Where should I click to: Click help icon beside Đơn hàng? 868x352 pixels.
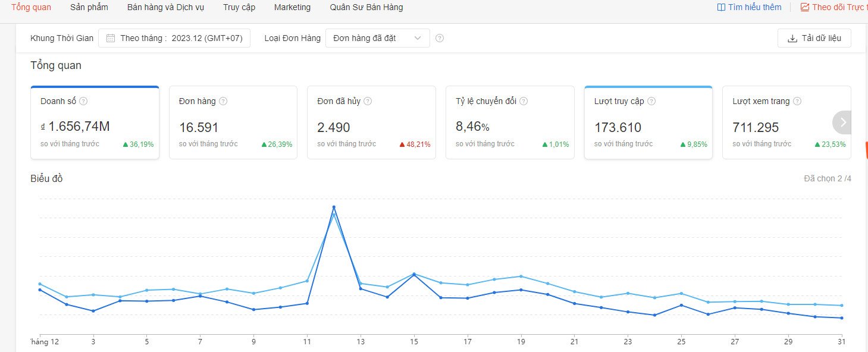(223, 101)
